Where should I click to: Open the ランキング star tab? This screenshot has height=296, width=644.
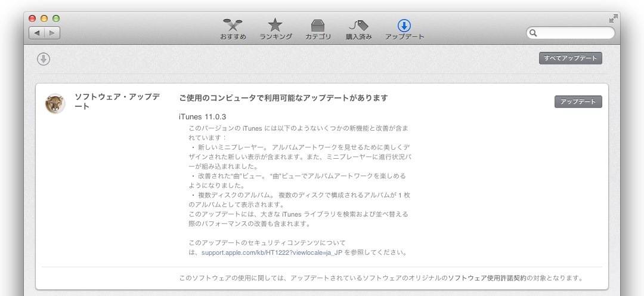click(275, 30)
